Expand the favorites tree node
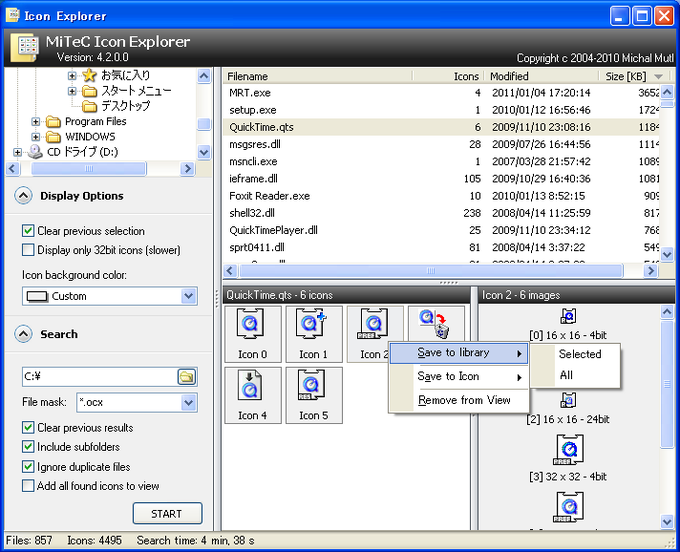 pos(72,76)
